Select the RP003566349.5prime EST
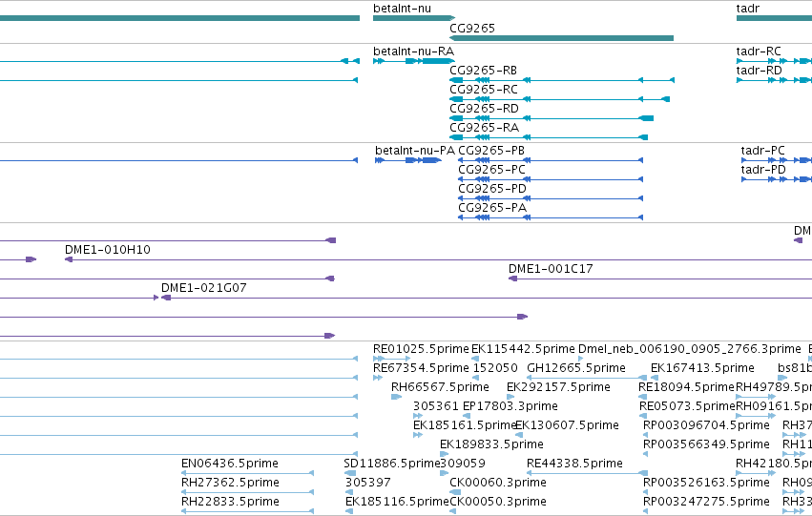 pyautogui.click(x=645, y=454)
